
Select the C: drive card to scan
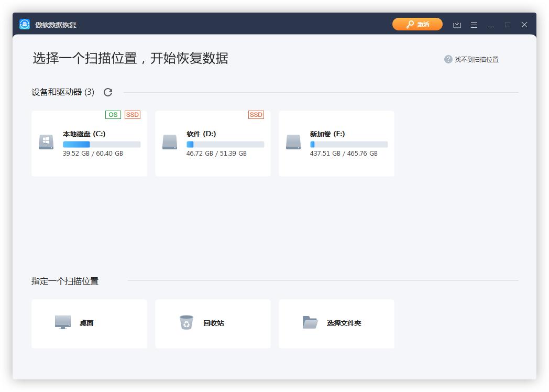(89, 143)
